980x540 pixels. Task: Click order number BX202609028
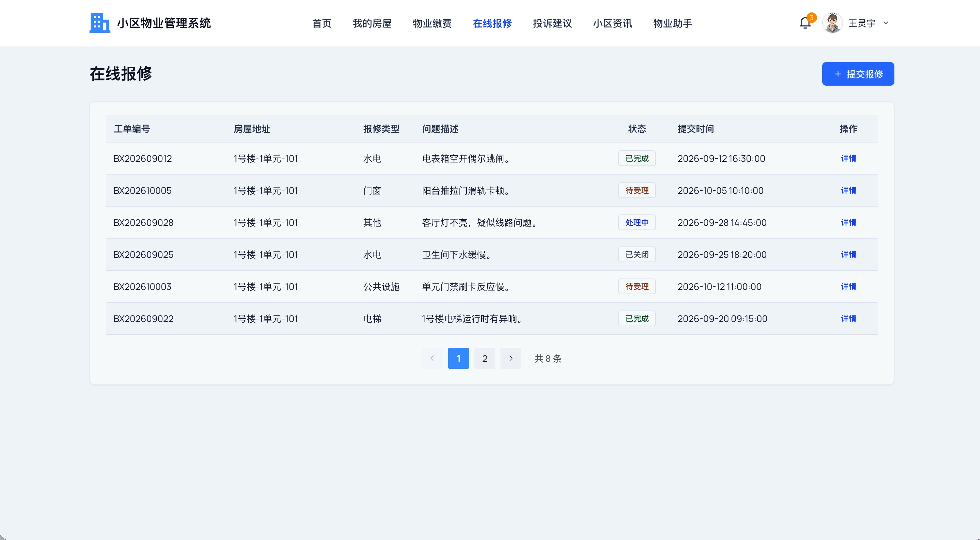pos(143,222)
